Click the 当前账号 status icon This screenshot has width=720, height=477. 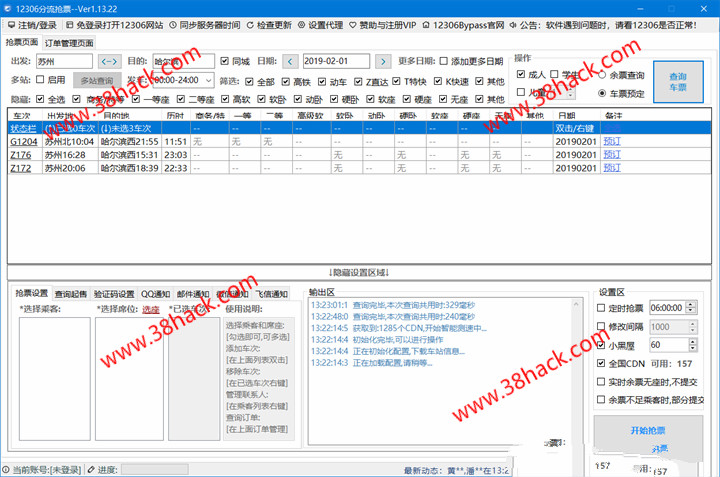tap(6, 469)
